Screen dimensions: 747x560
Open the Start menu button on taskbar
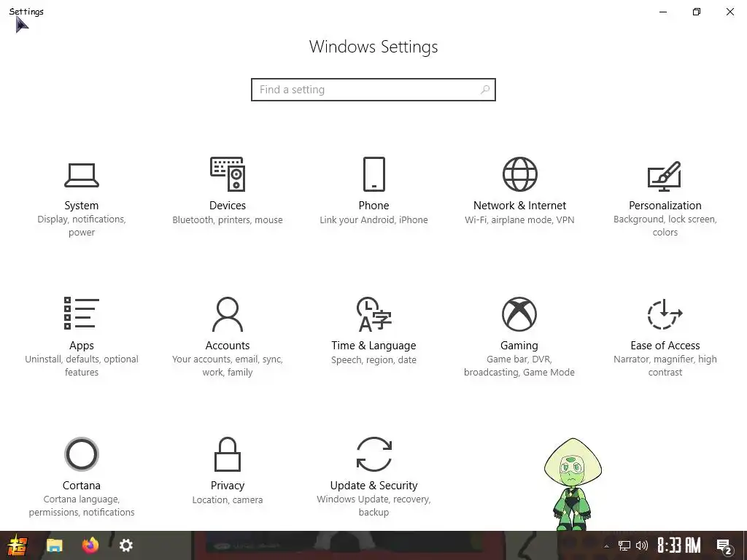click(x=18, y=545)
